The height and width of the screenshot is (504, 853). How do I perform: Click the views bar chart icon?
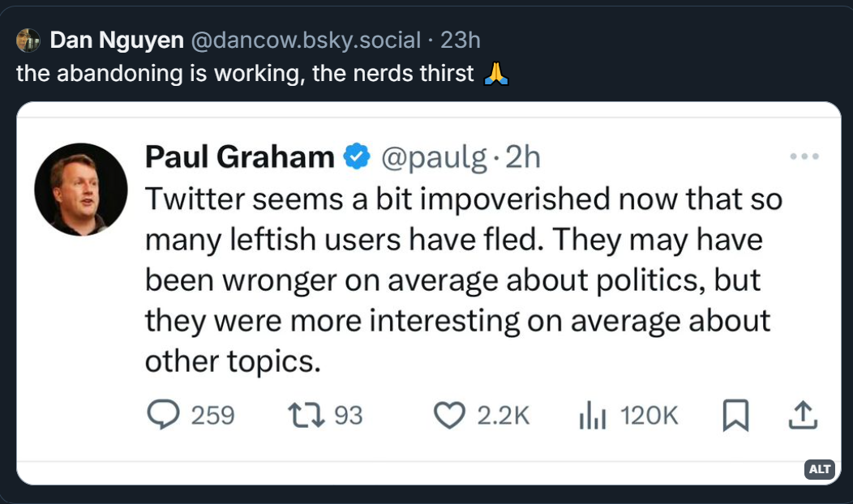pyautogui.click(x=594, y=416)
